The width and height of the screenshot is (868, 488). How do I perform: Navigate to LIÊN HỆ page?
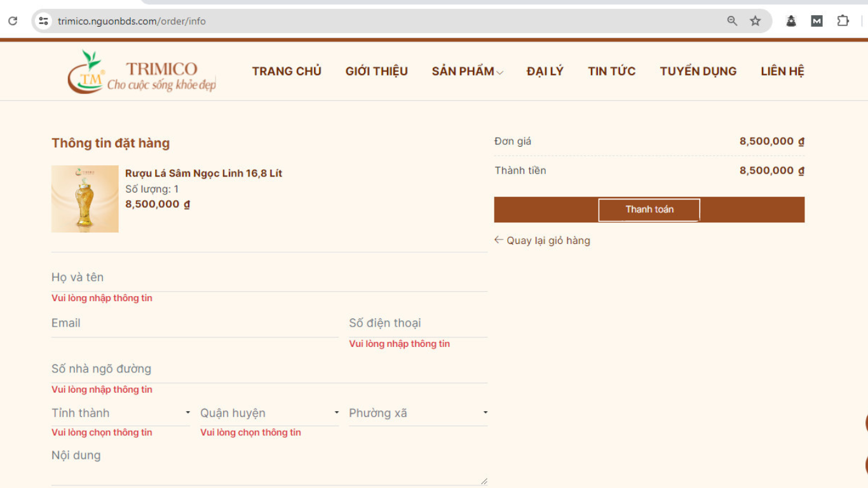pyautogui.click(x=782, y=71)
